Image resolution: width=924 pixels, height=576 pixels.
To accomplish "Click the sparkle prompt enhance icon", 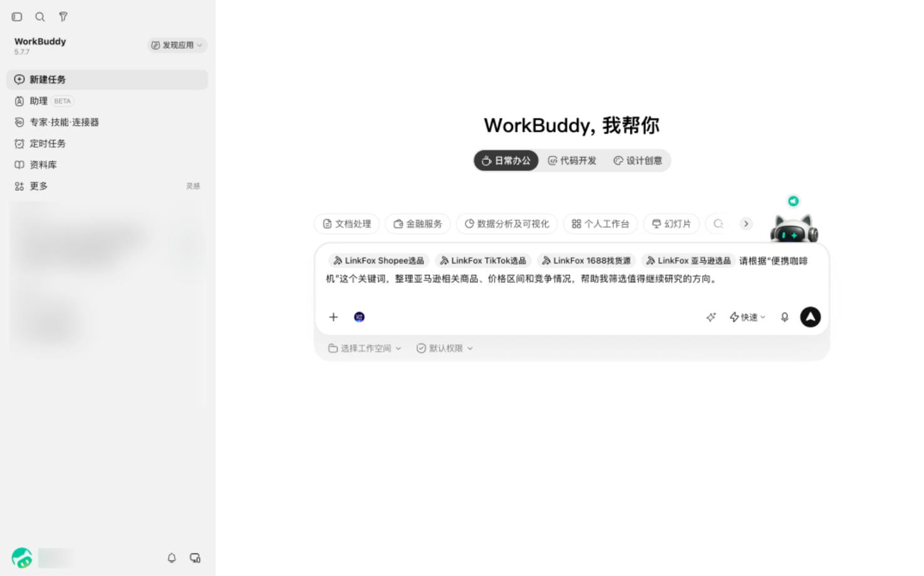I will click(711, 317).
